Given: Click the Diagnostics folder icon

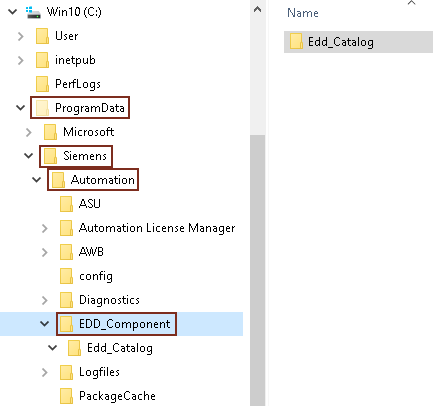Looking at the screenshot, I should click(x=66, y=300).
